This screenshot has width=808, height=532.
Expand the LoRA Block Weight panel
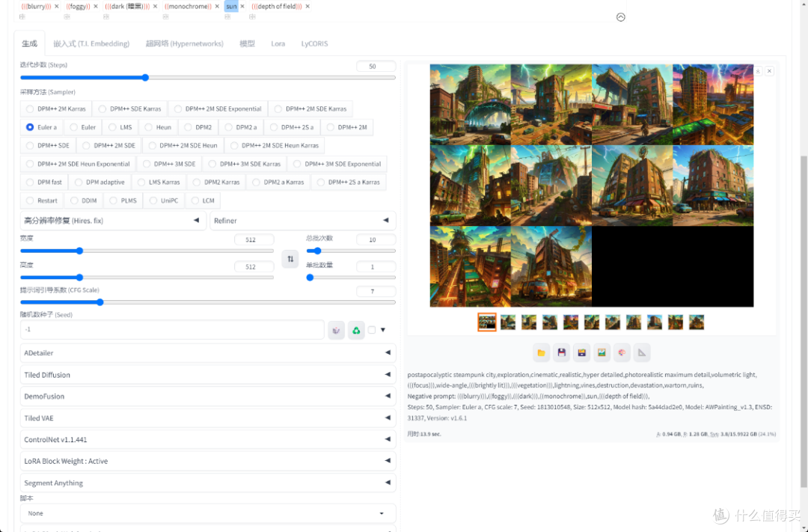[208, 462]
